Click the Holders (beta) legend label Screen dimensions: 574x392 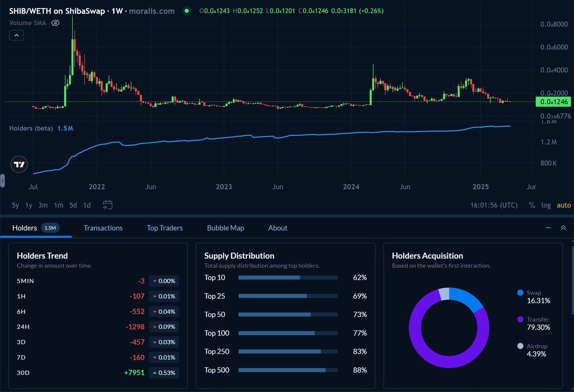coord(31,128)
